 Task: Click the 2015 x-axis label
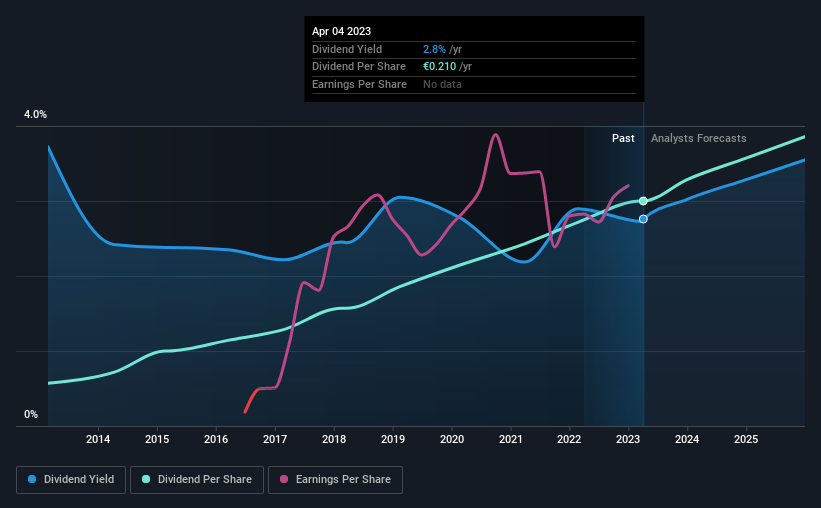coord(157,439)
